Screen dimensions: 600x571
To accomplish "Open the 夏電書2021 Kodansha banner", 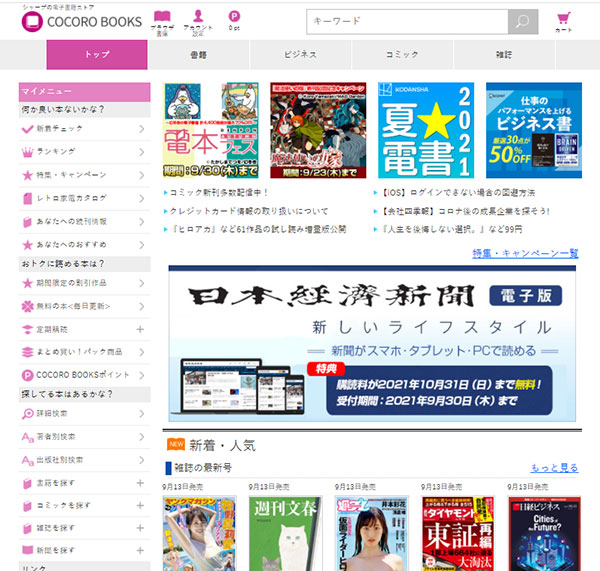I will tap(426, 130).
